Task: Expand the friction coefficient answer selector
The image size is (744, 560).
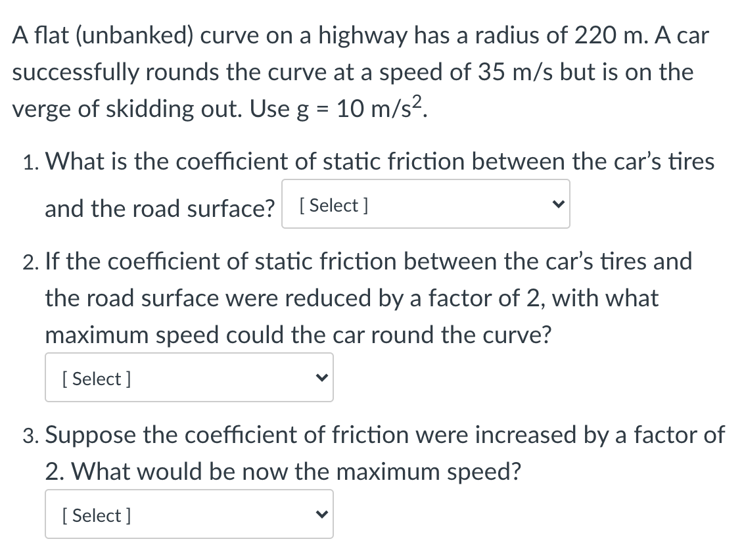Action: (x=426, y=204)
